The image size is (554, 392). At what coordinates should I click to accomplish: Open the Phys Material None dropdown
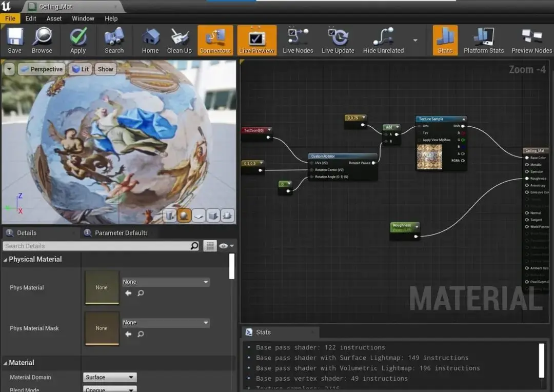(x=165, y=282)
